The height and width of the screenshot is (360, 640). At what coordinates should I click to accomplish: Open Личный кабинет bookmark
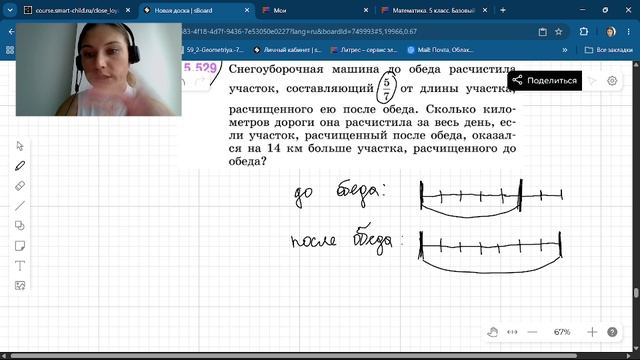tap(287, 50)
